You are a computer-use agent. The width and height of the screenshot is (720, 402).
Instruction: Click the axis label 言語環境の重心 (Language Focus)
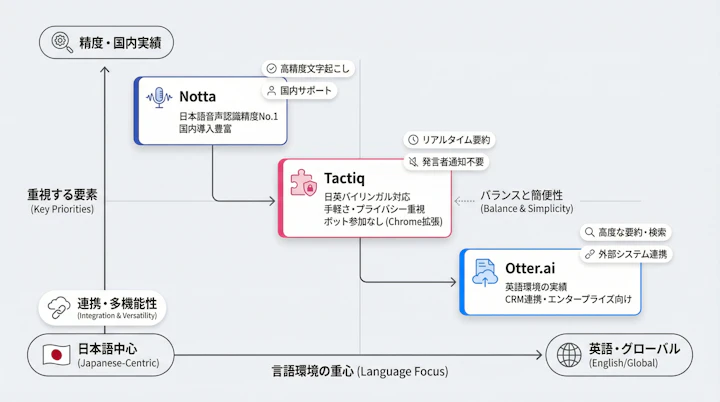click(360, 371)
